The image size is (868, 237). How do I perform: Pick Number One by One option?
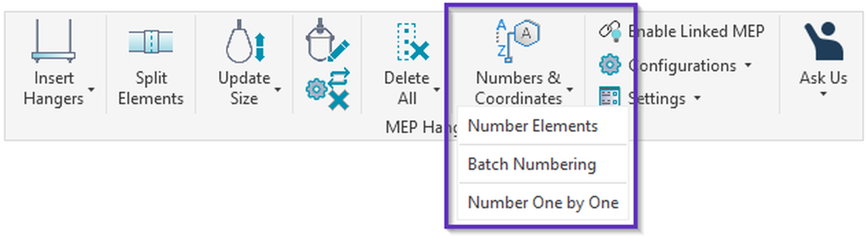point(542,203)
